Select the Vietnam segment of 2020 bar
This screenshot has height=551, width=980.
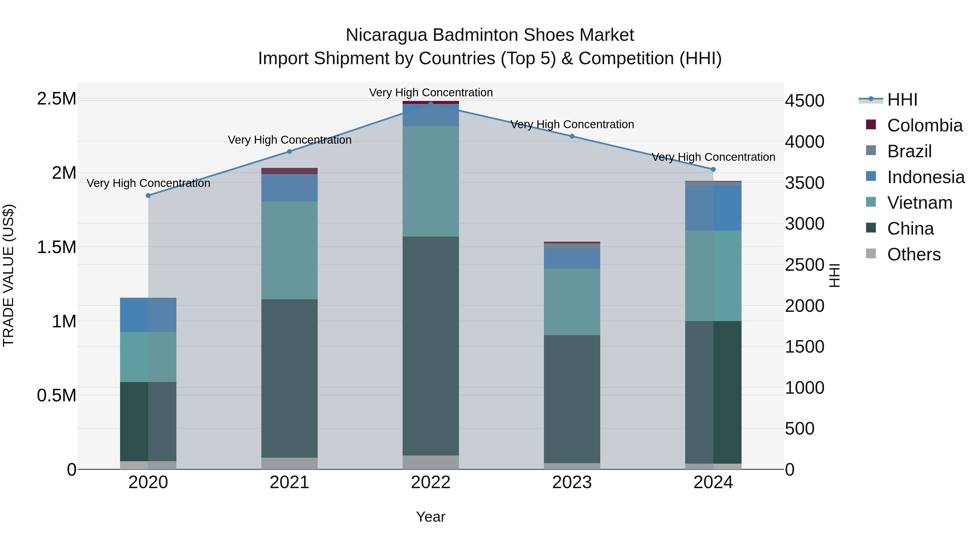click(x=148, y=357)
